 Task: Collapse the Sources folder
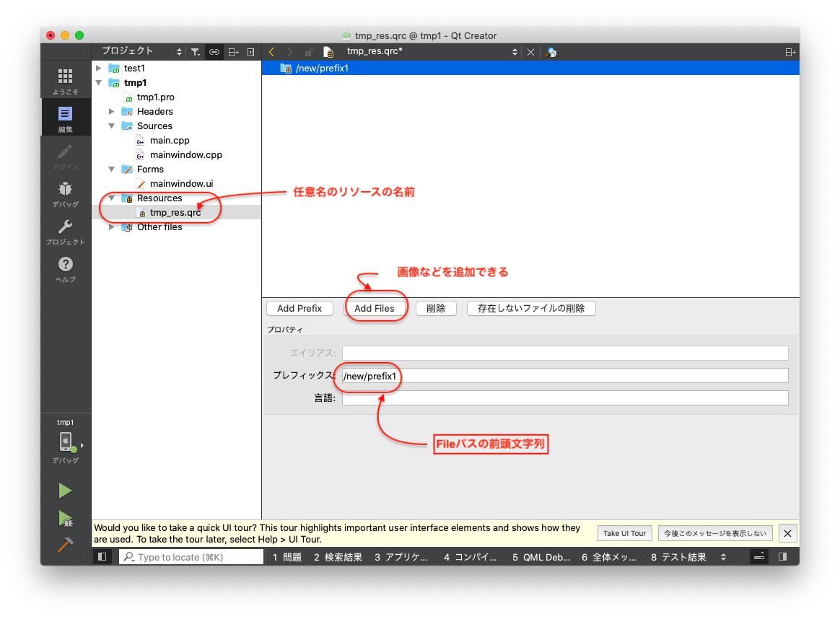(111, 126)
